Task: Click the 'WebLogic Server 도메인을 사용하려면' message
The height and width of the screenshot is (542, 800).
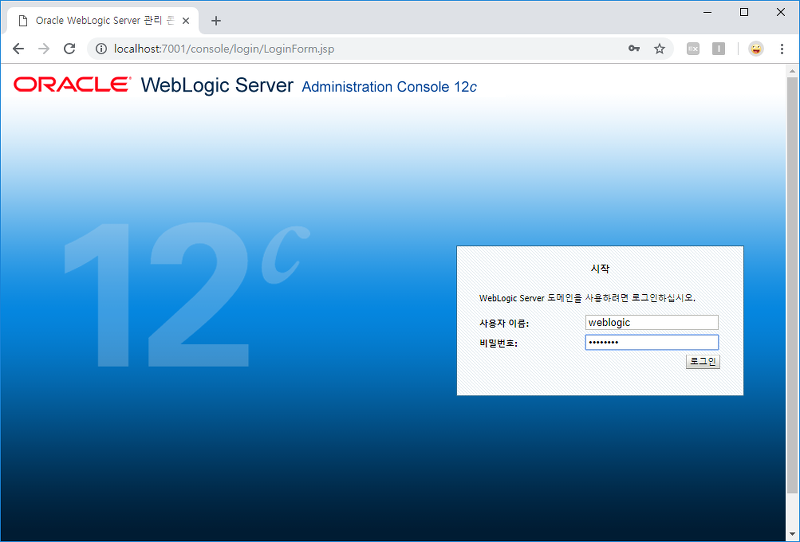Action: [587, 298]
